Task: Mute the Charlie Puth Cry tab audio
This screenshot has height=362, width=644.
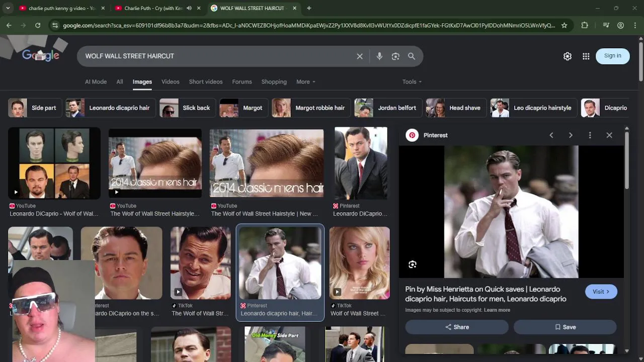Action: (x=189, y=8)
